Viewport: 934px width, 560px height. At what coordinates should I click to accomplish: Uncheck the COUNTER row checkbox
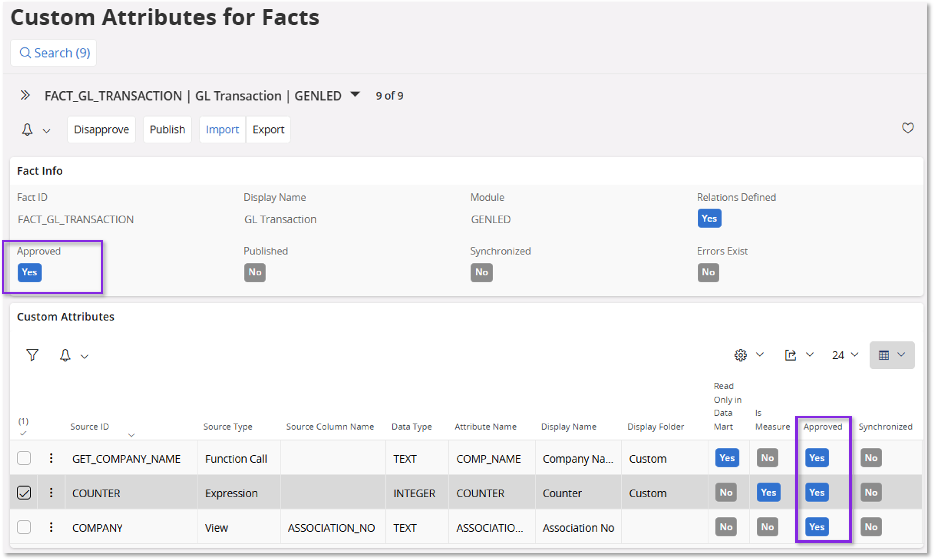coord(24,493)
